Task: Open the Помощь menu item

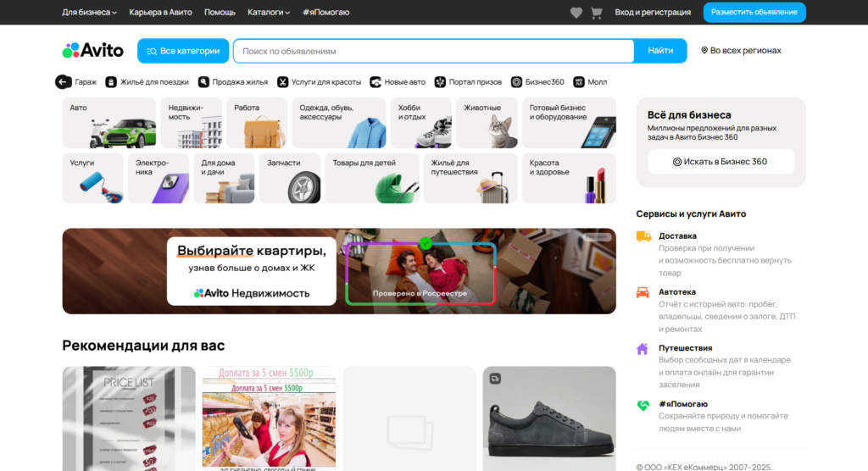Action: 220,12
